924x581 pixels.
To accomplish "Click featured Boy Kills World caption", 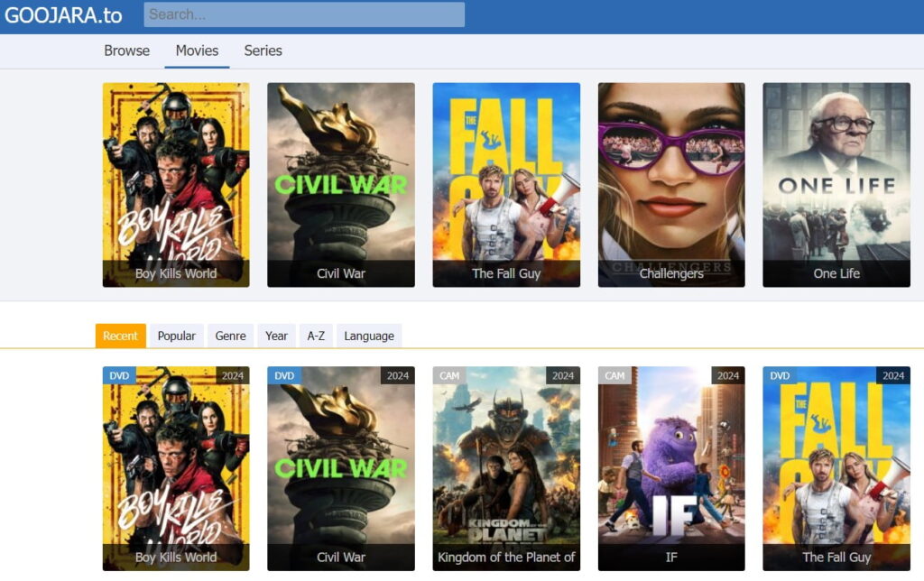I will click(176, 273).
